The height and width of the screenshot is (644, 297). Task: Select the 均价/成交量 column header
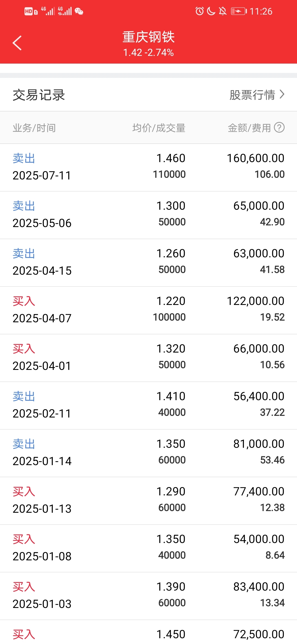point(159,128)
